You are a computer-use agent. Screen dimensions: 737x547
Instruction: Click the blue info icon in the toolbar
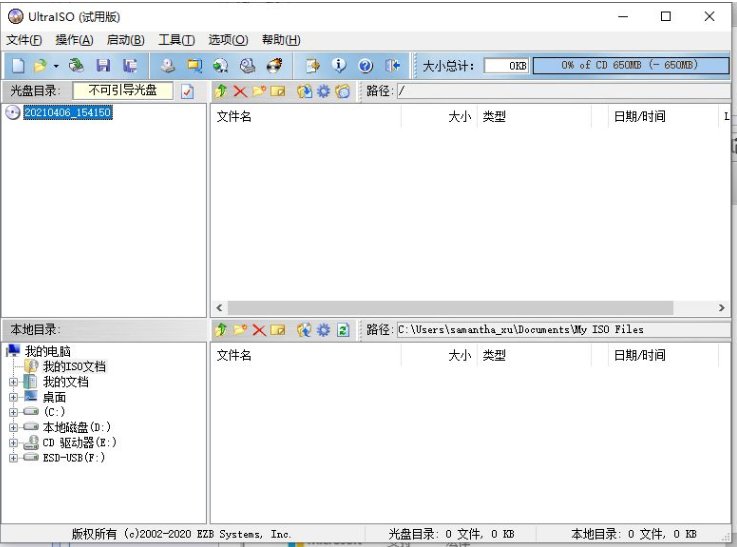[x=339, y=66]
